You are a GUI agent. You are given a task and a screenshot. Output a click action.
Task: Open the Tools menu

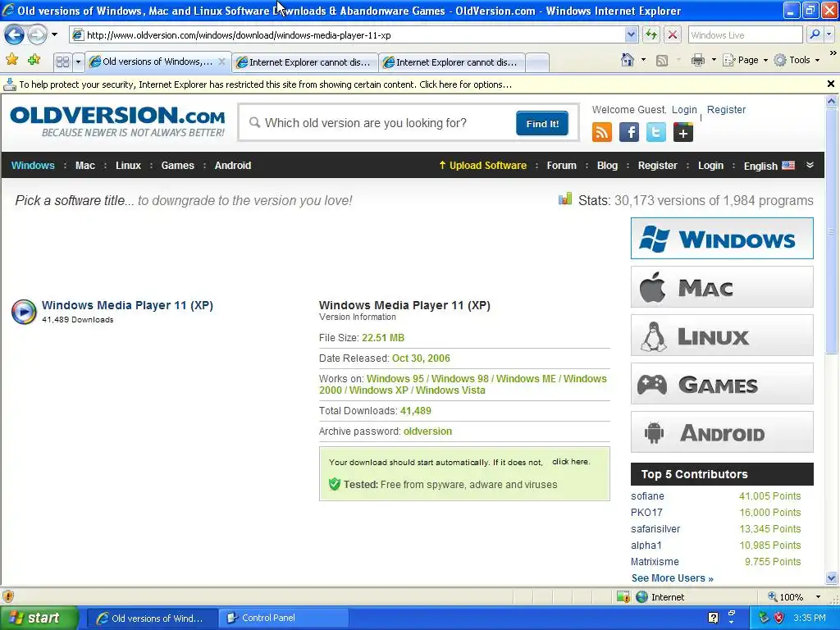797,60
